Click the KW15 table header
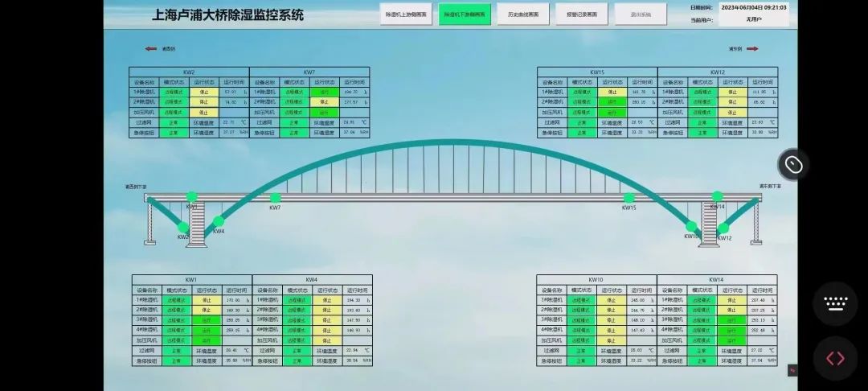 coord(597,72)
